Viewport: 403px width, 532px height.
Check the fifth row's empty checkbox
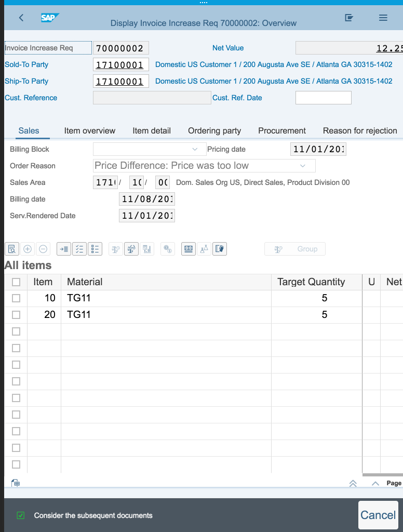(x=16, y=365)
